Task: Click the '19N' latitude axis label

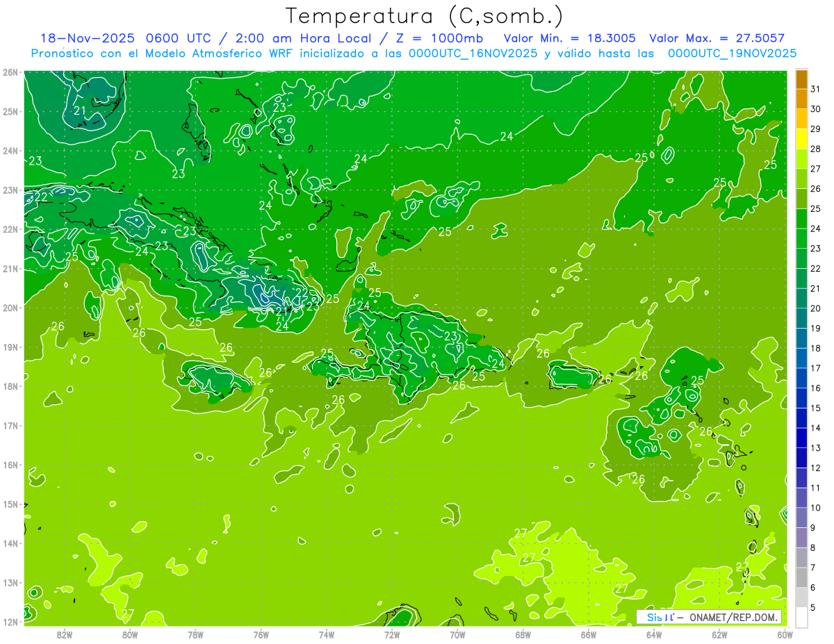Action: [x=10, y=347]
